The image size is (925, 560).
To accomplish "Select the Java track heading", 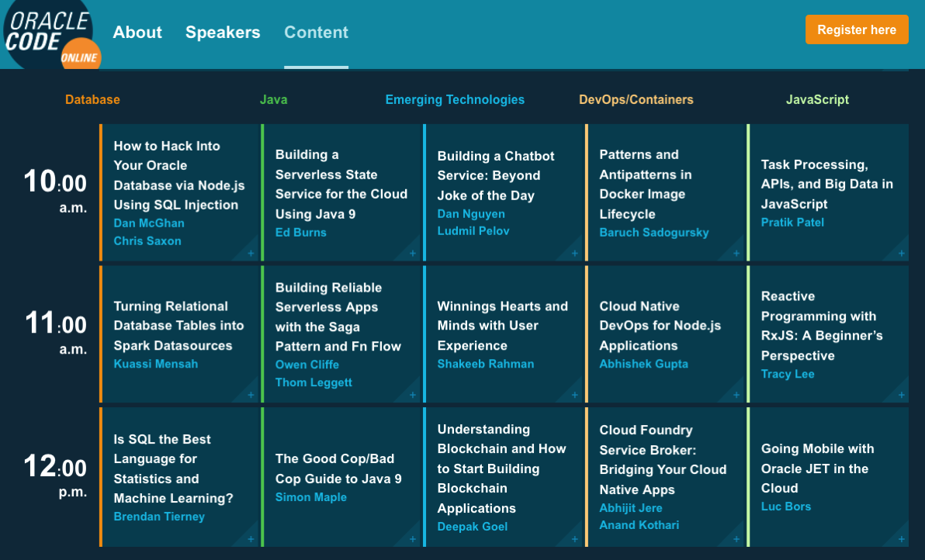I will click(x=274, y=99).
